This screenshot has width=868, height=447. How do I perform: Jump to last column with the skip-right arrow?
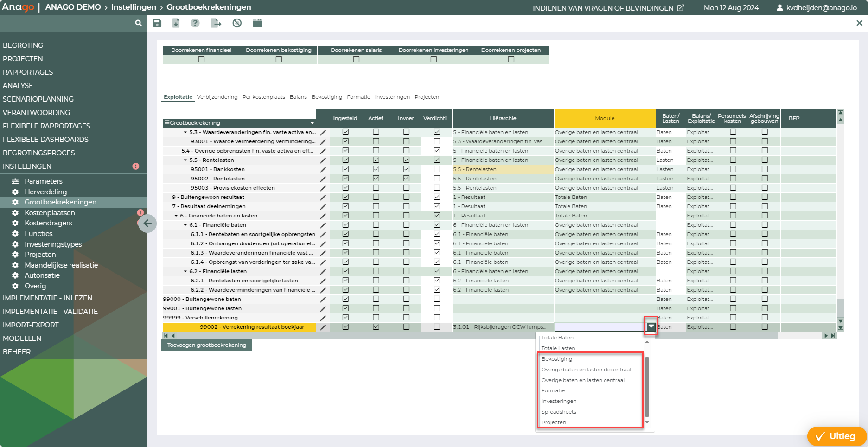833,336
